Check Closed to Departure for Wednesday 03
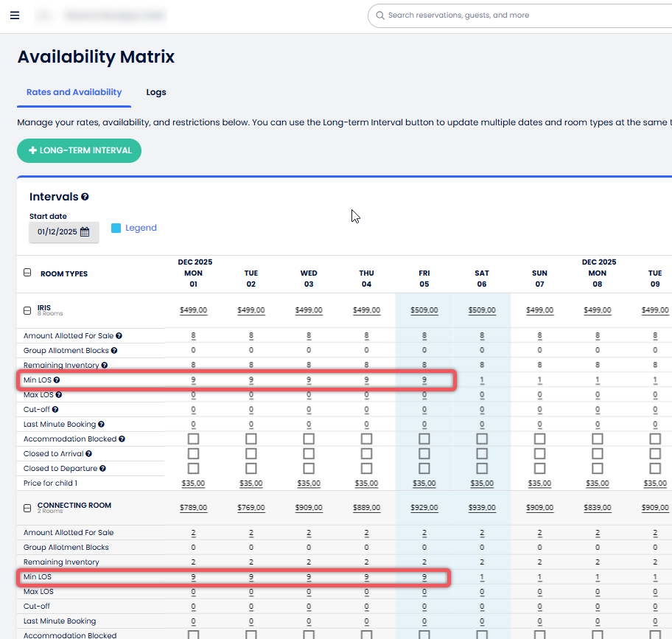672x639 pixels. (309, 468)
